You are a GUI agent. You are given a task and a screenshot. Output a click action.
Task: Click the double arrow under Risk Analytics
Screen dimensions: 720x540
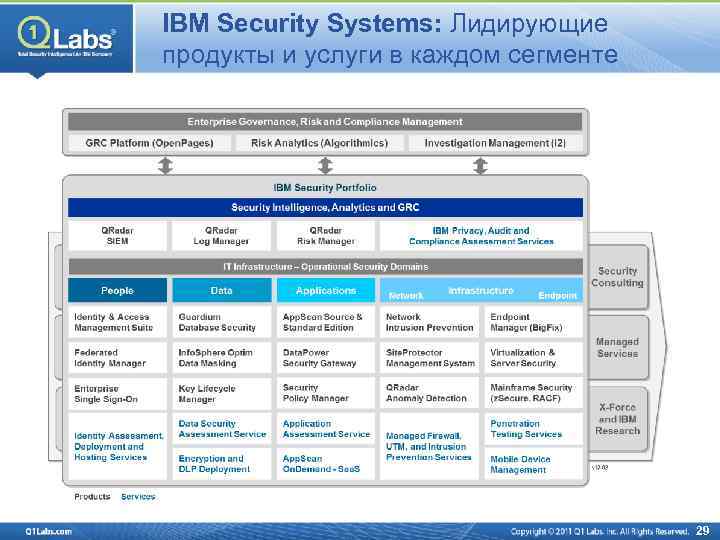(325, 165)
